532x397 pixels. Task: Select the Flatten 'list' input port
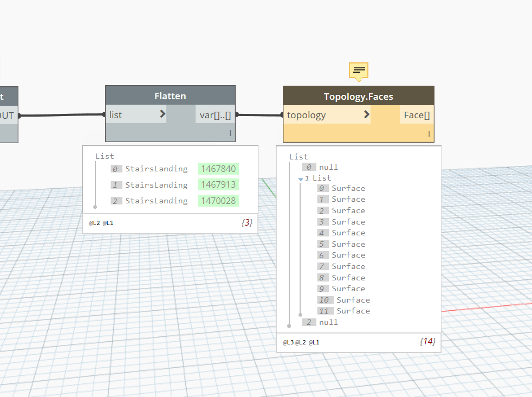pos(136,114)
